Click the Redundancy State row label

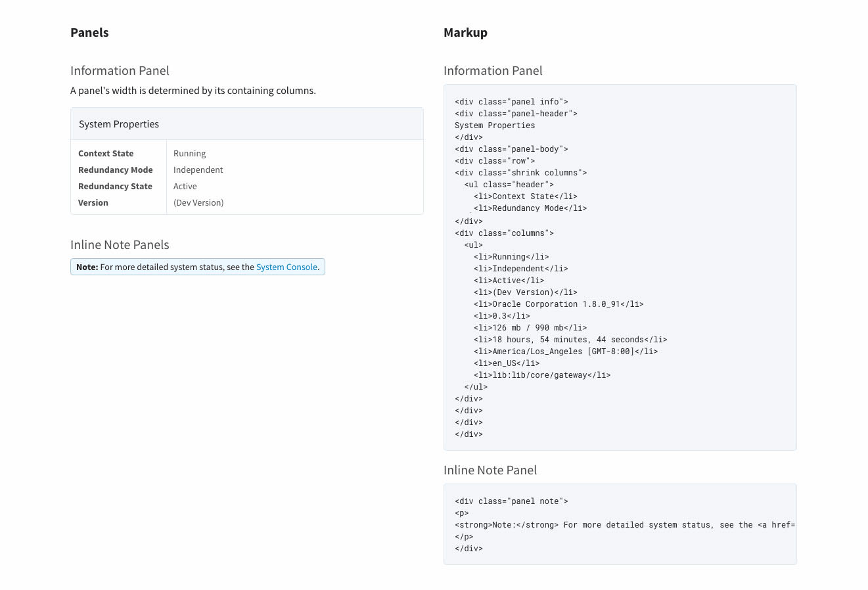115,187
